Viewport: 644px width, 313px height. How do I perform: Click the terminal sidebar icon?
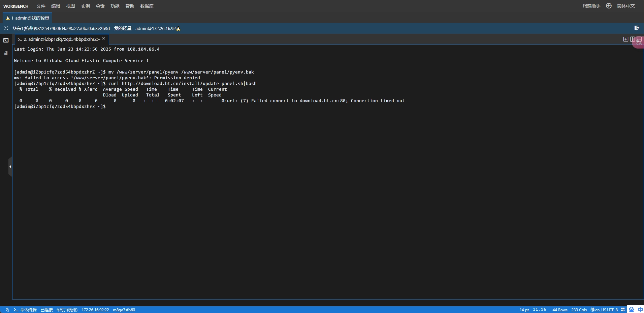[x=6, y=40]
